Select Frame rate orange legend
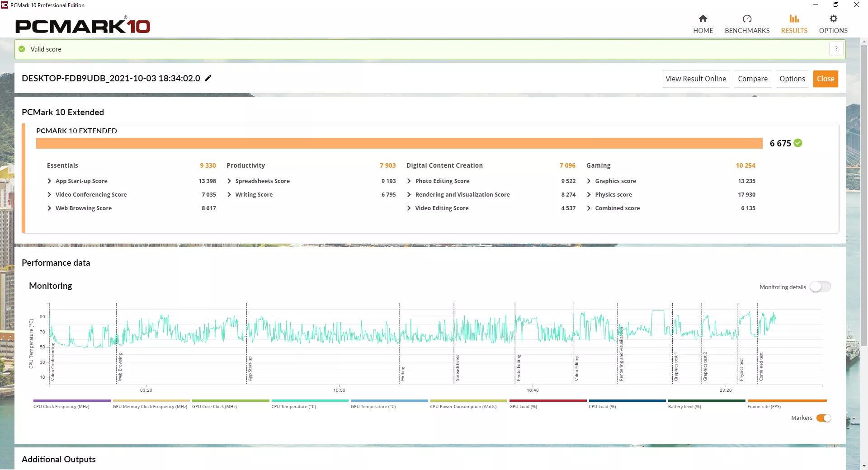This screenshot has height=470, width=868. click(787, 404)
